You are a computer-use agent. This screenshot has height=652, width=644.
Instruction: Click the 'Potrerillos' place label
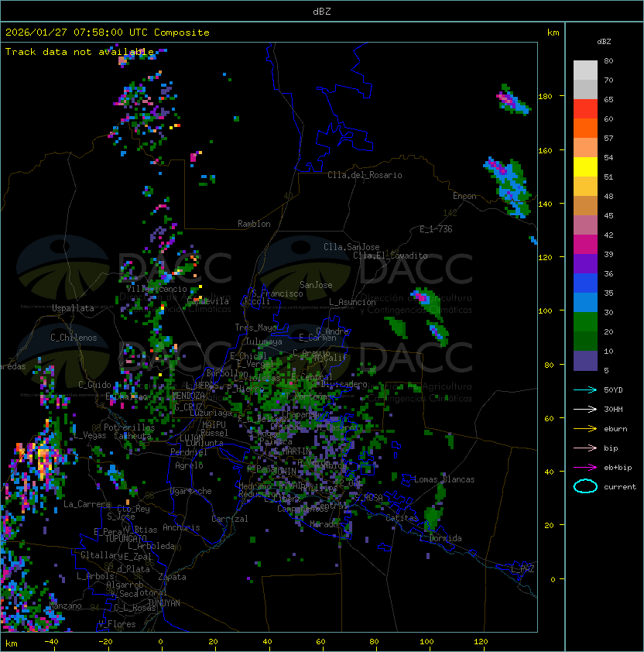tap(129, 427)
